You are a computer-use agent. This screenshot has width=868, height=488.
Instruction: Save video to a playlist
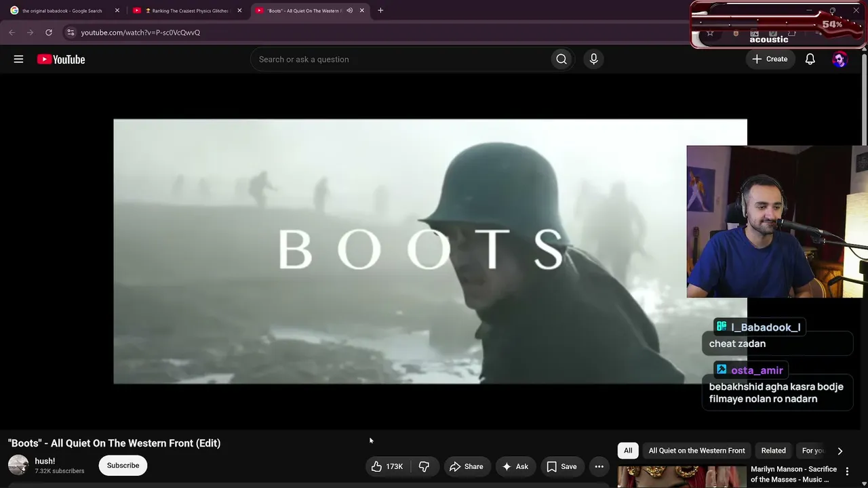(561, 466)
